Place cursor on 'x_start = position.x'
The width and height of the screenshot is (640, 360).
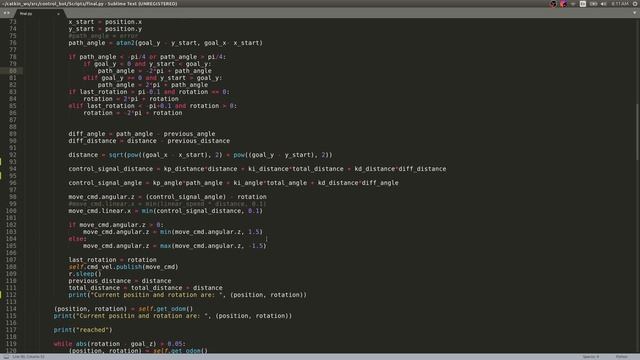click(x=105, y=22)
